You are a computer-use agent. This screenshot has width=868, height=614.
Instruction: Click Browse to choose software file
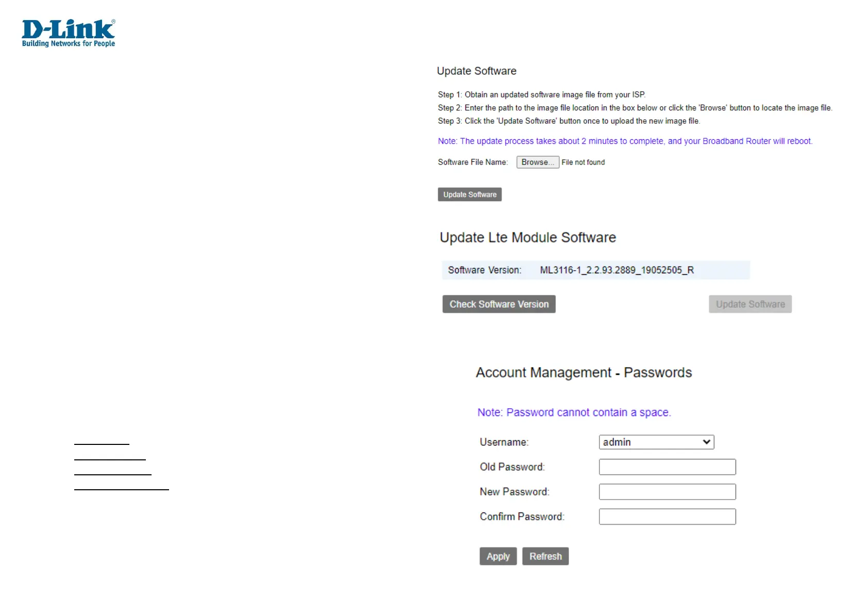538,162
